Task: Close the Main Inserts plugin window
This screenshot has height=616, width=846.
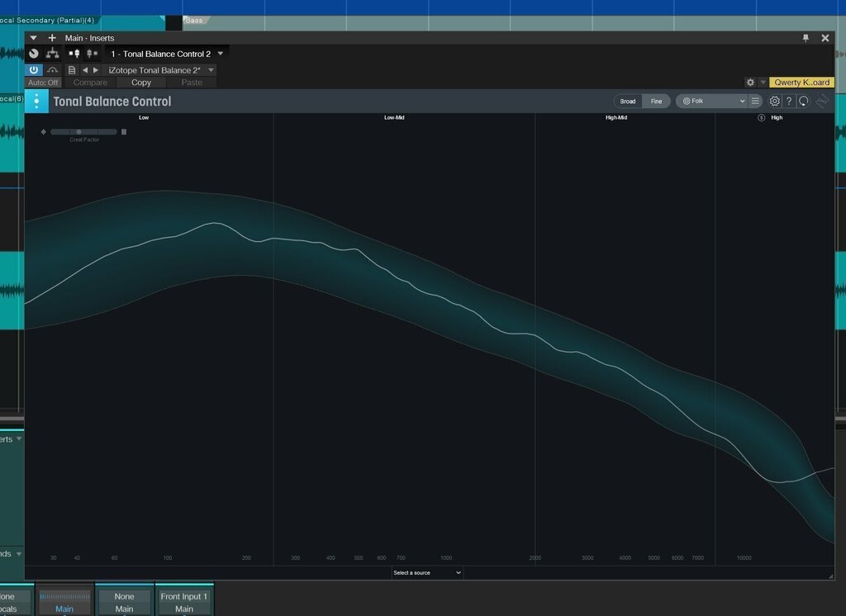Action: 825,38
